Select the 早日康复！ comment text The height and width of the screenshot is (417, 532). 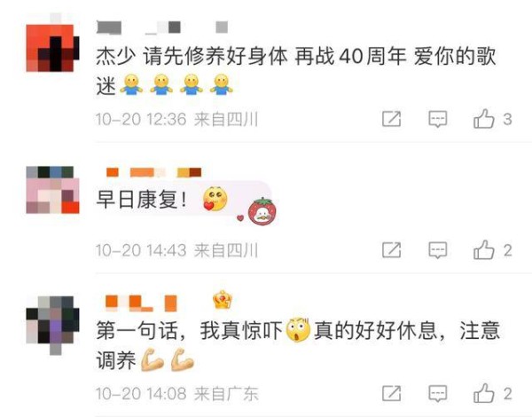[x=142, y=200]
